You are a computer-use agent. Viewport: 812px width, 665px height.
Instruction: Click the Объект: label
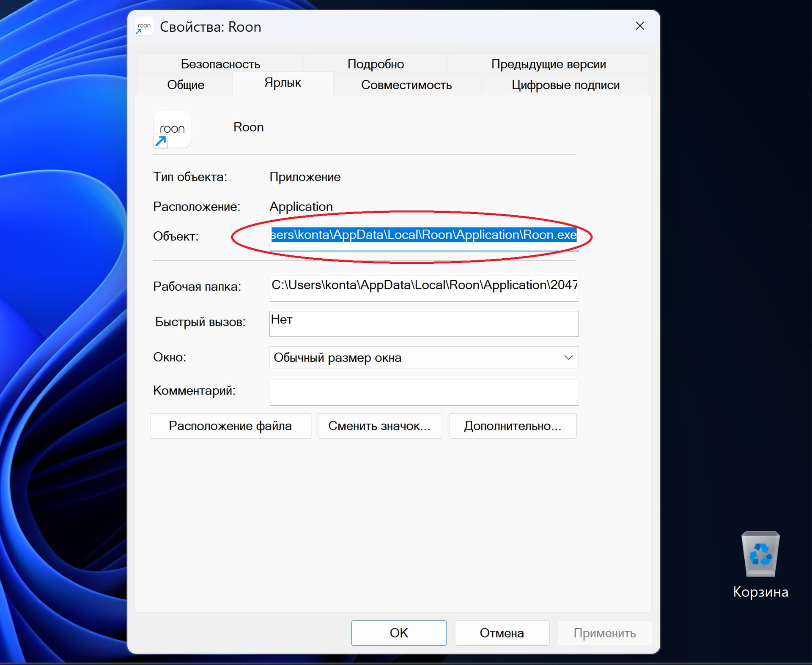[x=176, y=236]
